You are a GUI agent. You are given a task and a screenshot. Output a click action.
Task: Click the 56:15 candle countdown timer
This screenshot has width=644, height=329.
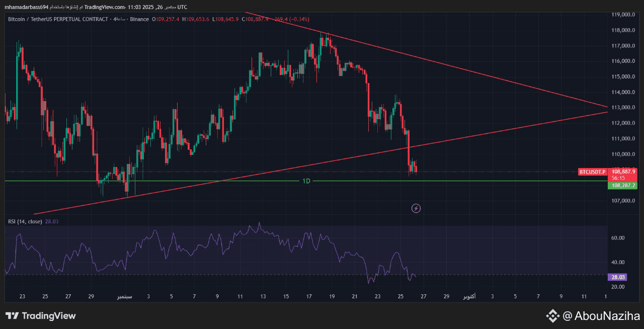pyautogui.click(x=618, y=178)
